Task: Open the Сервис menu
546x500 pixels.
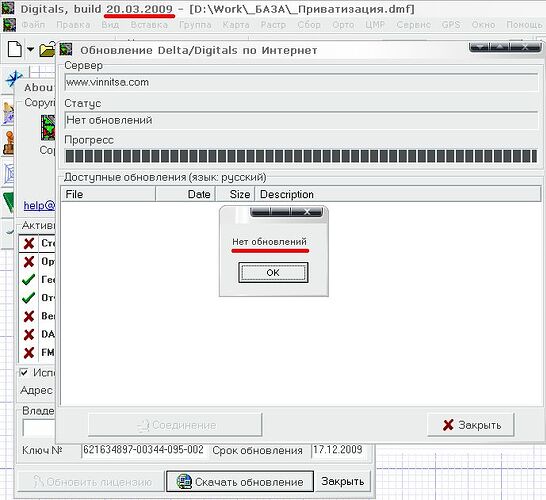Action: coord(413,25)
